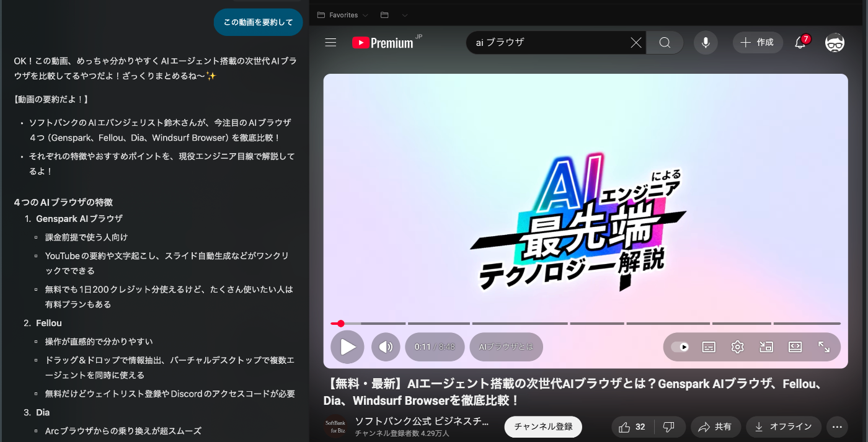Click the video thumbnail title graphic
The height and width of the screenshot is (442, 868).
pyautogui.click(x=578, y=221)
